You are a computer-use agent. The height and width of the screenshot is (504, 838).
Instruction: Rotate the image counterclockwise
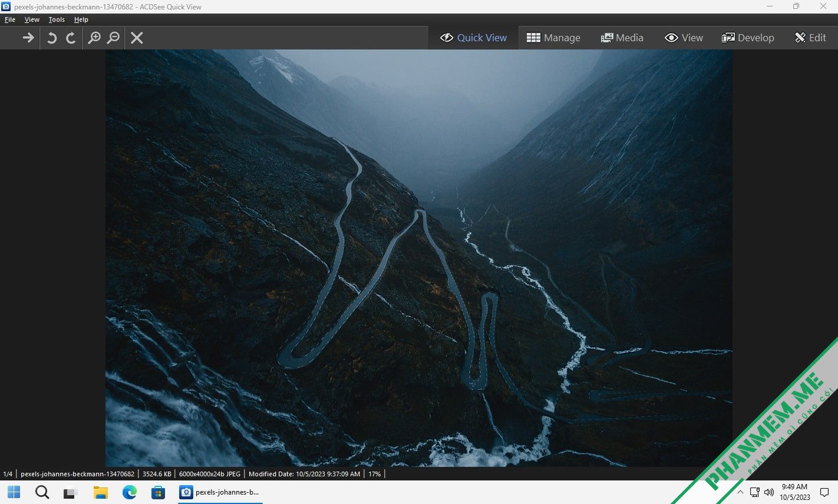point(52,38)
